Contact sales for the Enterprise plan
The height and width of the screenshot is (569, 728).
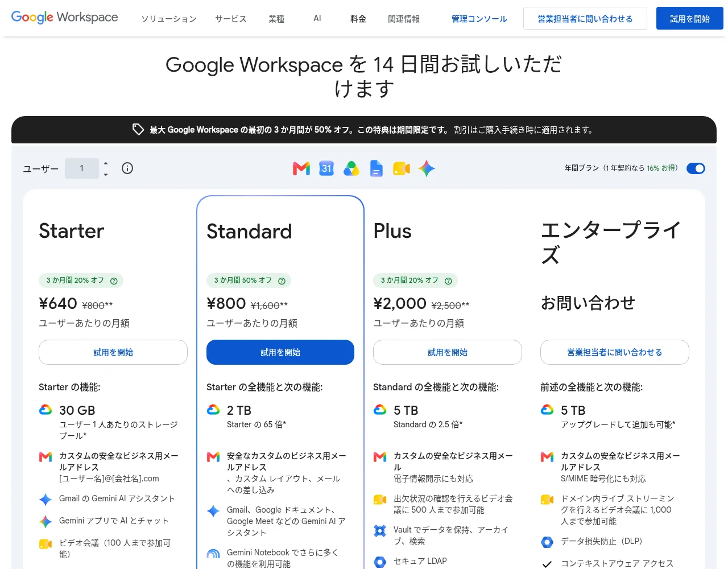click(615, 352)
